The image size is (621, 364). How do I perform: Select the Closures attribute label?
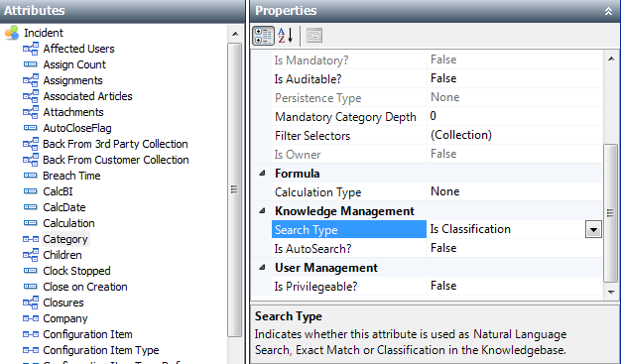[63, 303]
